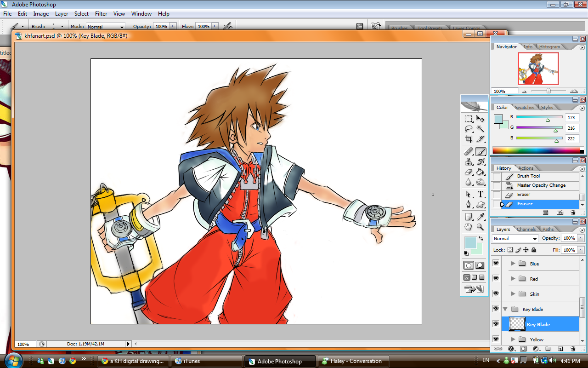Expand the Yellow layer group
This screenshot has height=368, width=588.
point(513,339)
